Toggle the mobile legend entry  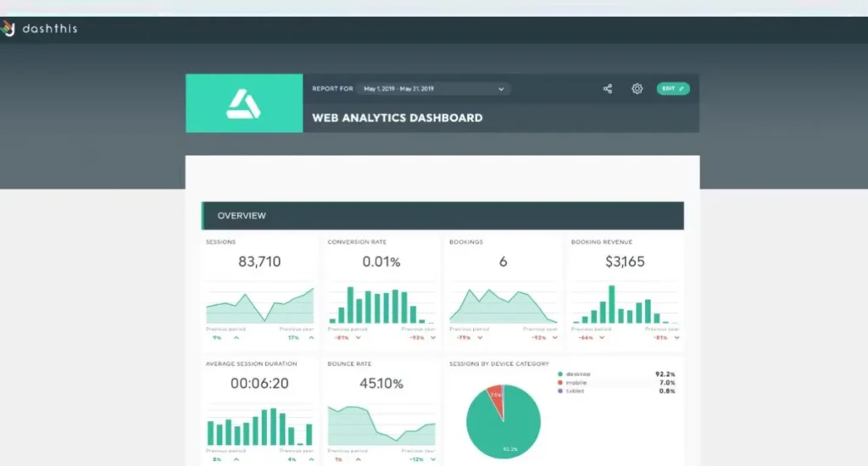(x=579, y=382)
